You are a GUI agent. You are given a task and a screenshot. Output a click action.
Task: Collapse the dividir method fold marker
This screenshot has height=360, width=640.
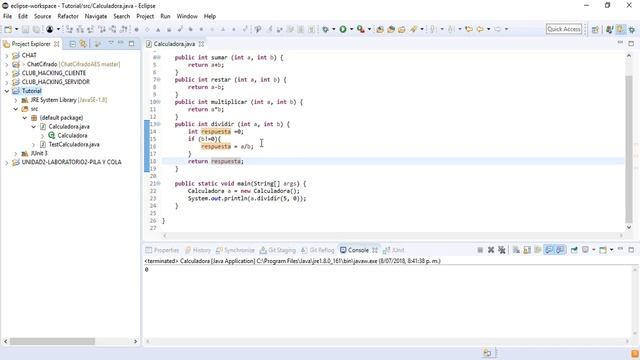[159, 124]
